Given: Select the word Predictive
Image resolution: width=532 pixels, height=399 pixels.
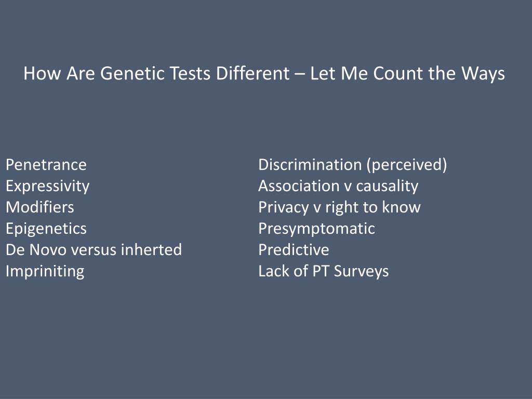Looking at the screenshot, I should 294,250.
